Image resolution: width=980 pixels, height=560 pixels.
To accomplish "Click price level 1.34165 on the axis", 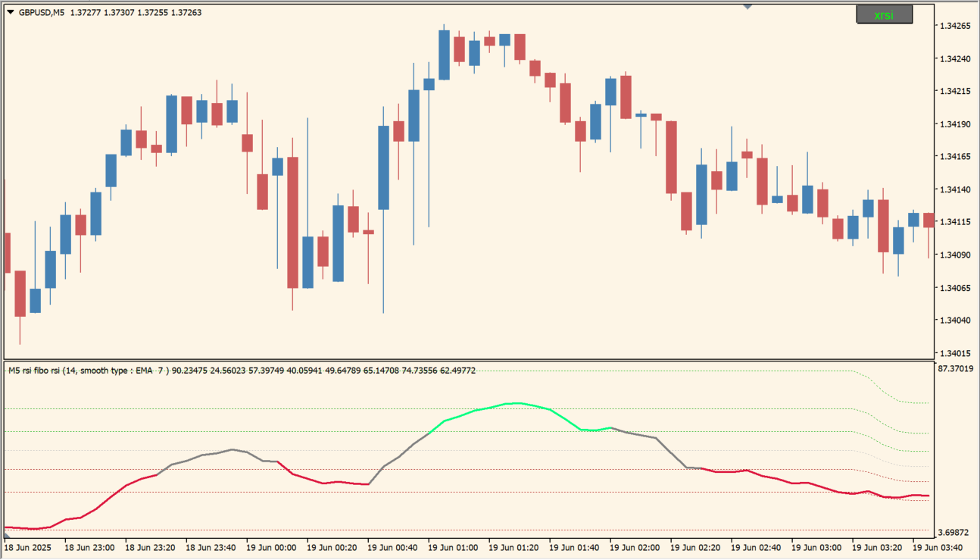I will (954, 156).
